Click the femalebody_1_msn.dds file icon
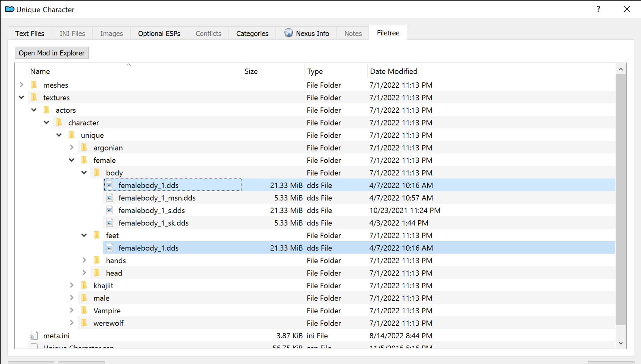 (x=110, y=198)
